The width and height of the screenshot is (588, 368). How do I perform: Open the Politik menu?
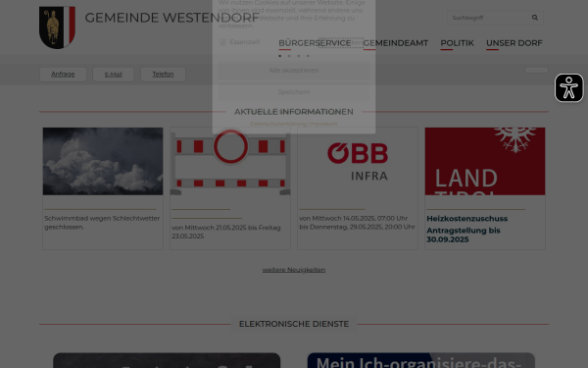[457, 43]
